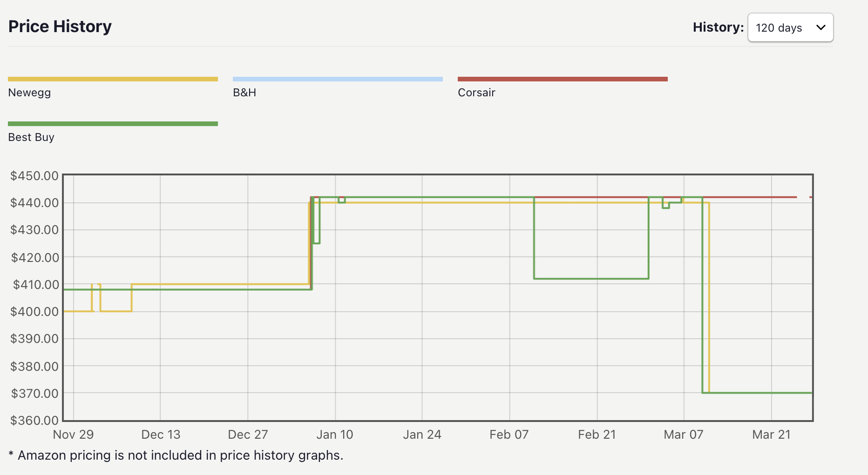
Task: Click the green Best Buy dip near $412
Action: click(x=591, y=279)
